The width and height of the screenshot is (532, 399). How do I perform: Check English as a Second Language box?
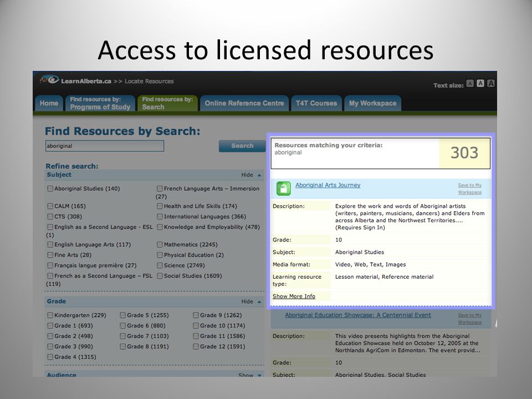50,227
